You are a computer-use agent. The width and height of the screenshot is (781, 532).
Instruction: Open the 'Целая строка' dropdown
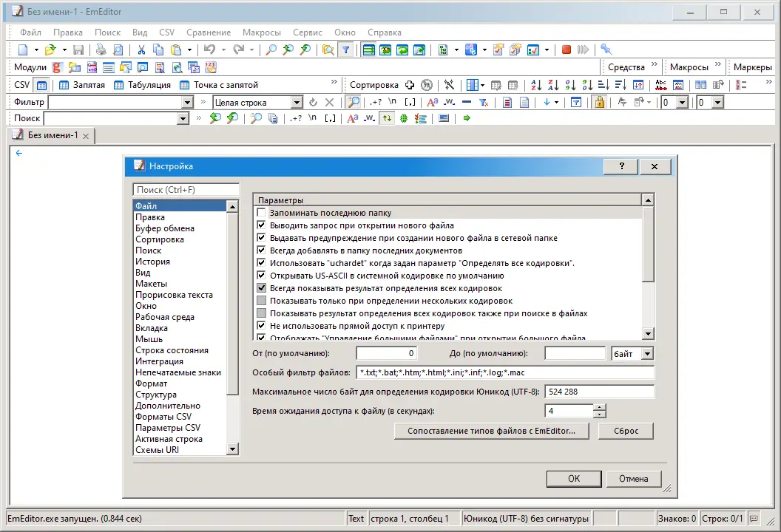(x=297, y=103)
